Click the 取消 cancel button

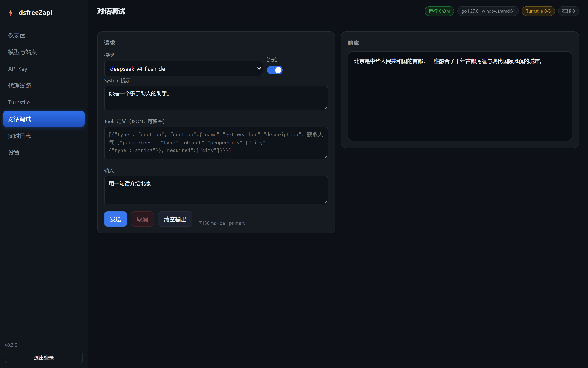[x=142, y=219]
